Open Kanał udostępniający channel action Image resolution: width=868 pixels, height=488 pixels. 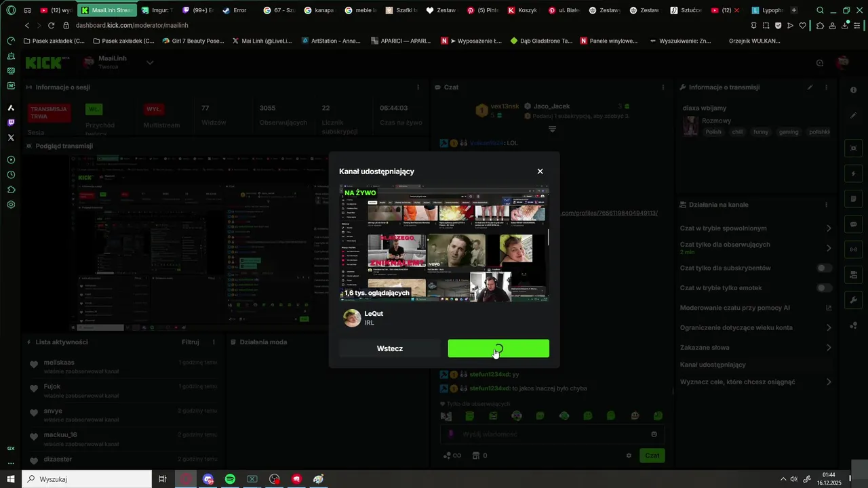click(x=713, y=365)
